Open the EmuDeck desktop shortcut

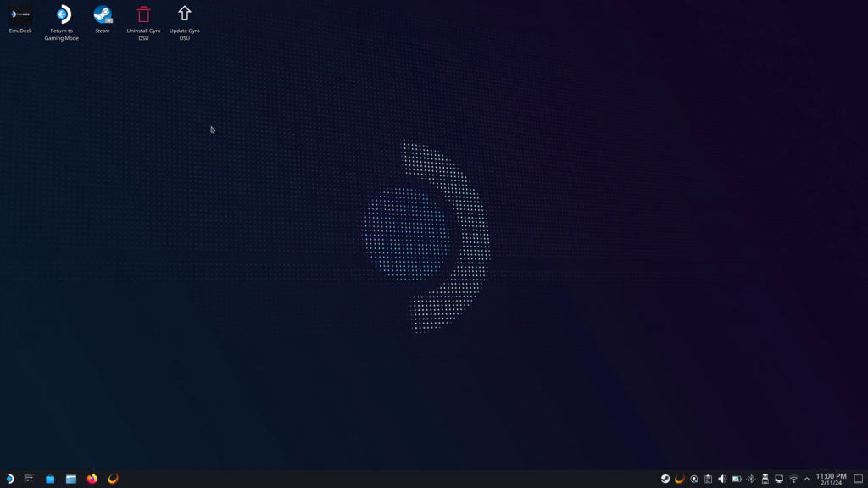pos(20,14)
